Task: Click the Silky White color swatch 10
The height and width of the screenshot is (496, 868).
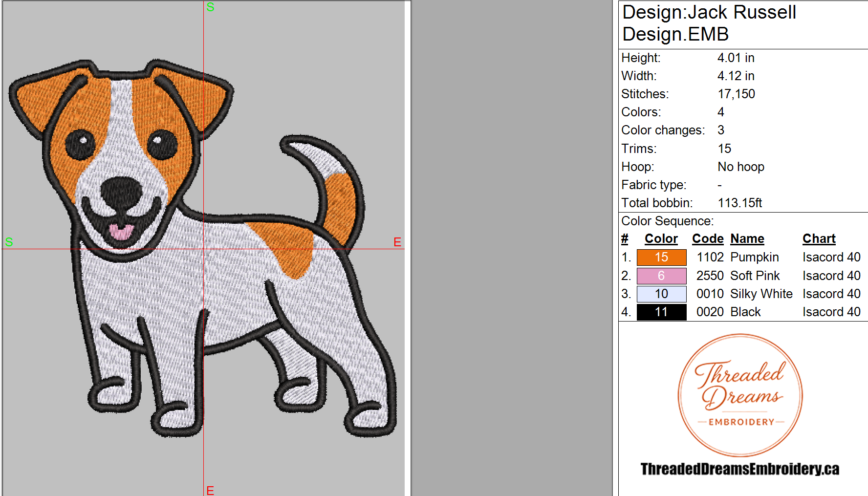Action: [x=661, y=294]
